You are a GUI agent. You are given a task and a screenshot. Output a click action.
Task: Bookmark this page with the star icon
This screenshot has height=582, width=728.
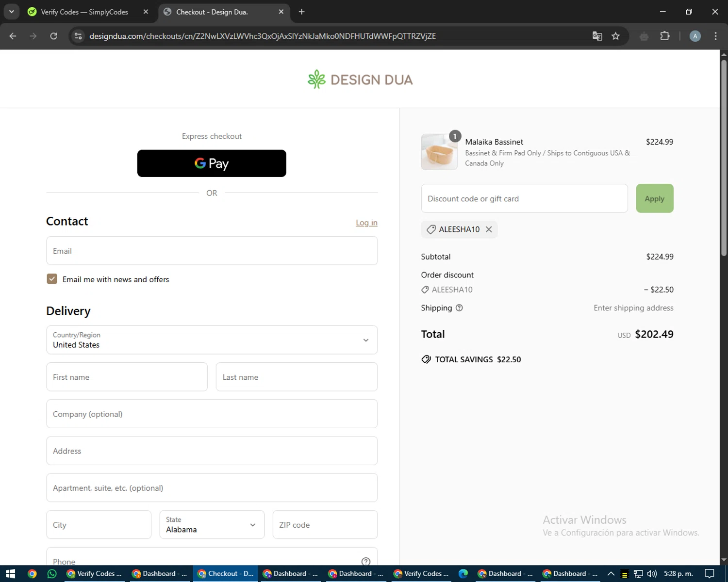click(616, 36)
